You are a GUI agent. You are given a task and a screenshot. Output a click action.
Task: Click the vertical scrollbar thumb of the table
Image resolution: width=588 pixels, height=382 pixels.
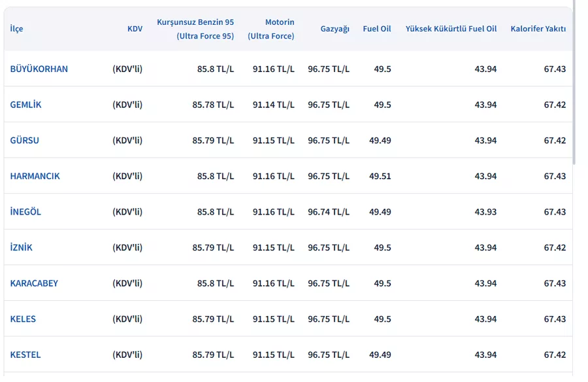(x=574, y=82)
